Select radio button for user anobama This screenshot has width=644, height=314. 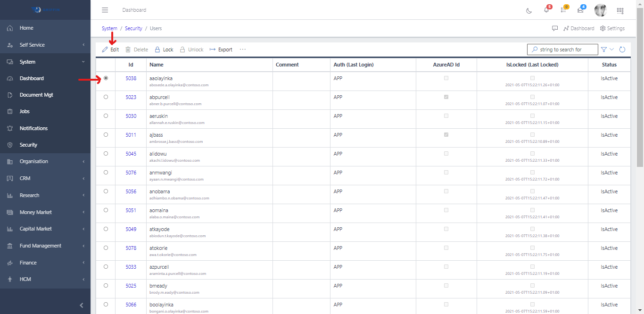[106, 191]
